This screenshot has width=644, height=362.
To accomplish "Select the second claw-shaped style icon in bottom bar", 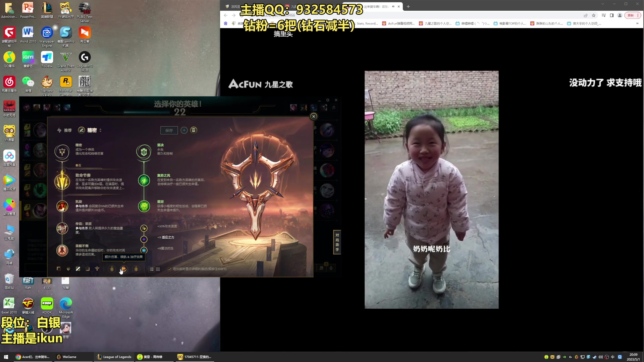I will tap(68, 269).
